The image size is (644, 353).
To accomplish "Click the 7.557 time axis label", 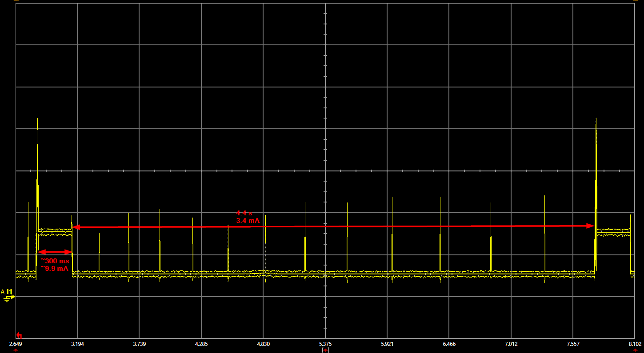I will (573, 344).
